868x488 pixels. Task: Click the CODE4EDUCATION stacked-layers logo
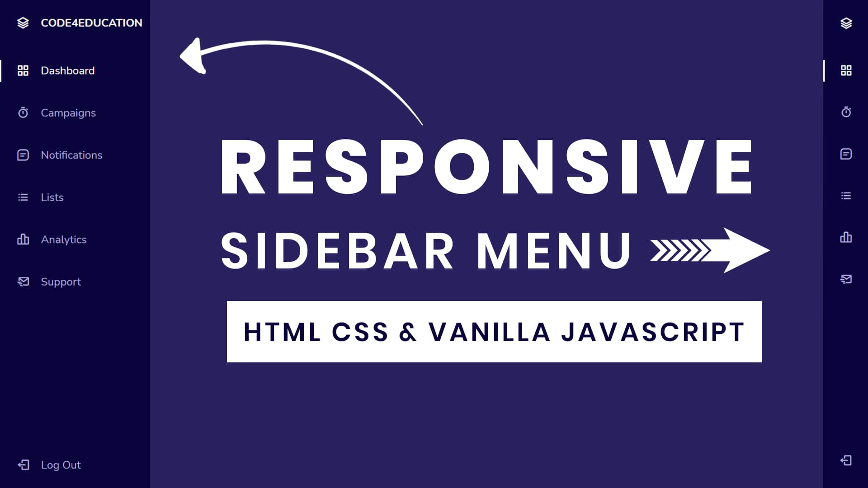pyautogui.click(x=23, y=23)
